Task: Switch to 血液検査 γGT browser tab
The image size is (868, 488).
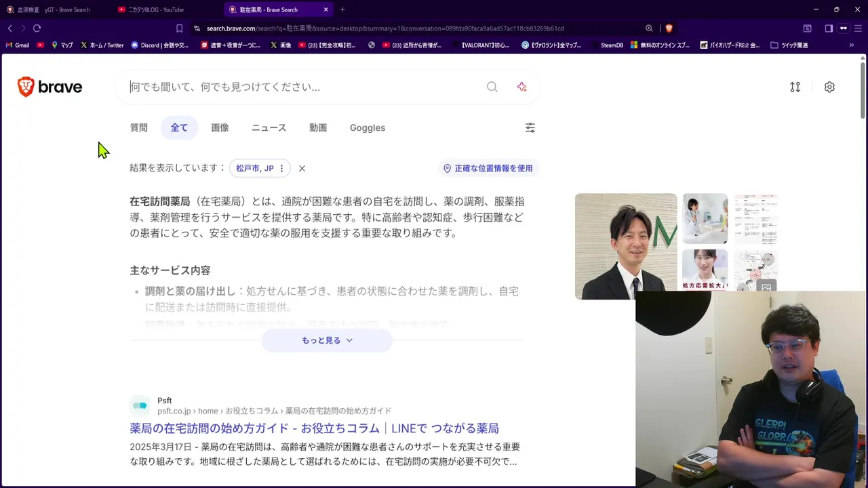Action: (x=54, y=9)
